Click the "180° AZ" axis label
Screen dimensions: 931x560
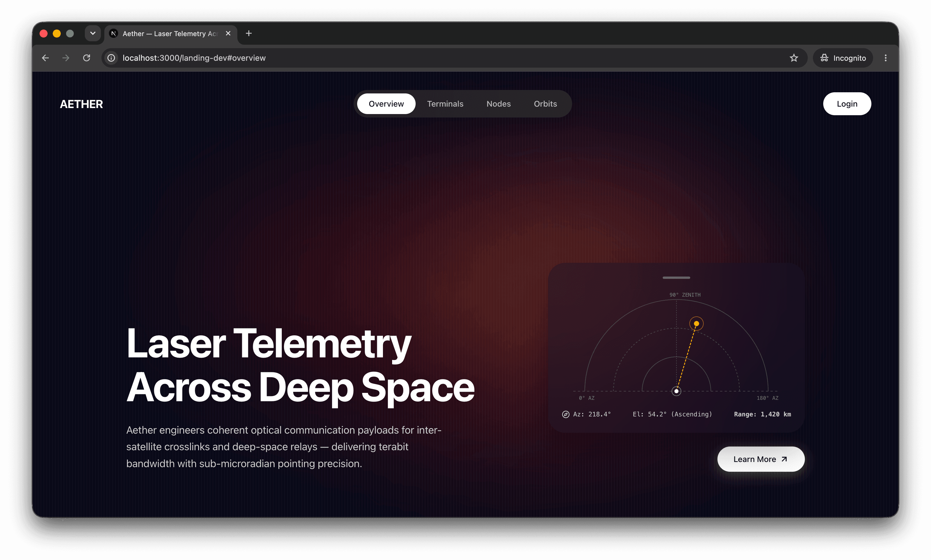[767, 398]
